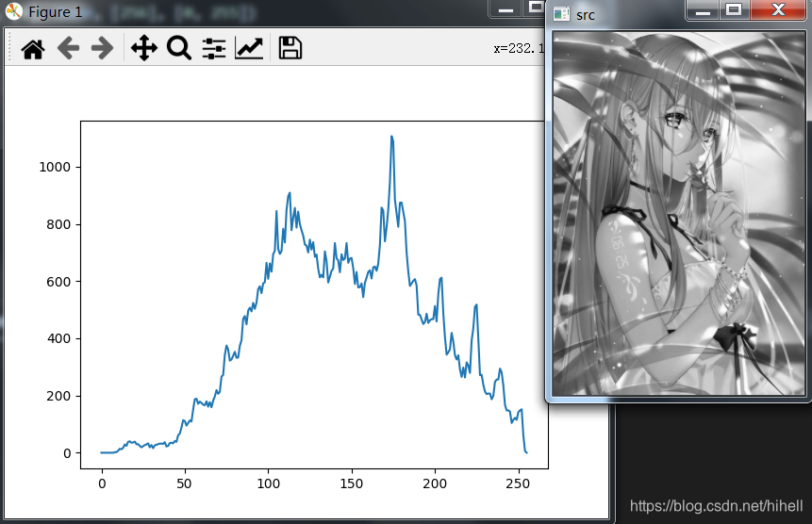This screenshot has height=524, width=812.
Task: Click the y-axis label 400
Action: pyautogui.click(x=58, y=339)
